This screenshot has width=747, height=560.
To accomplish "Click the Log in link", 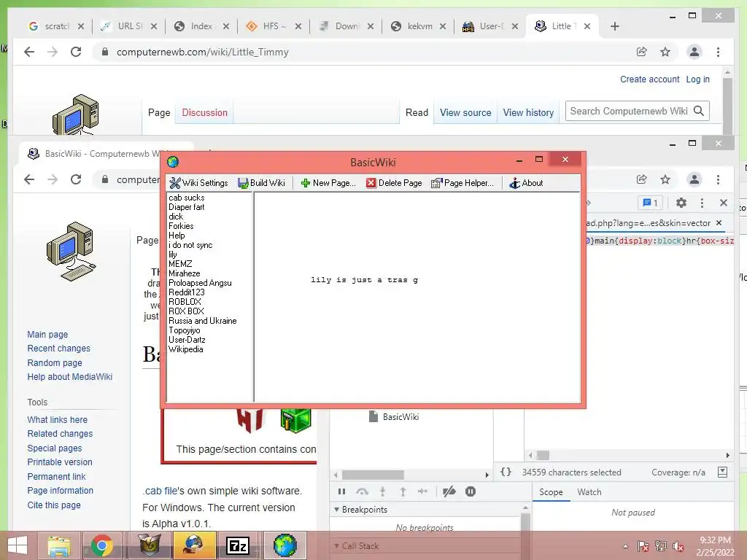I will [x=697, y=79].
